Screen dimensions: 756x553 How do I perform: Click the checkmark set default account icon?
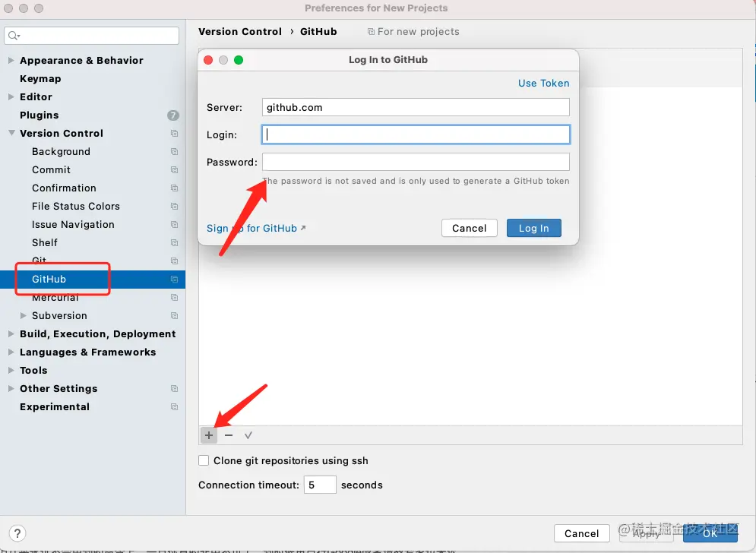tap(248, 435)
